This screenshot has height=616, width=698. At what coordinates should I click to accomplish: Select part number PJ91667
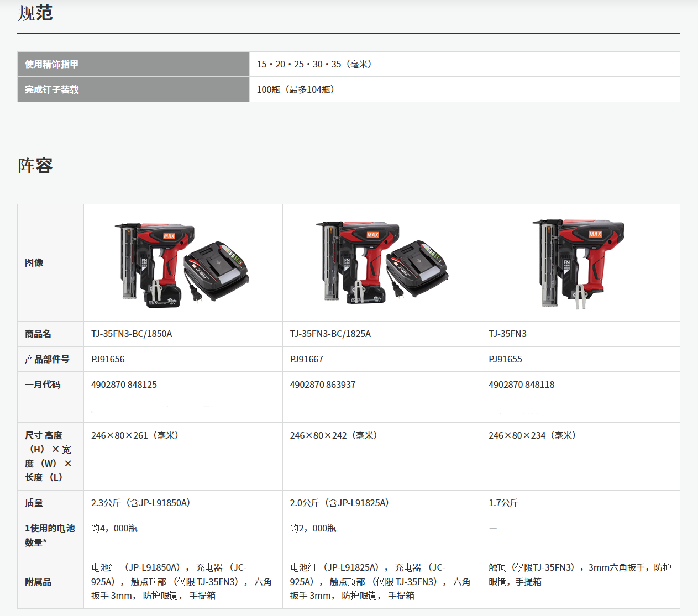(307, 359)
